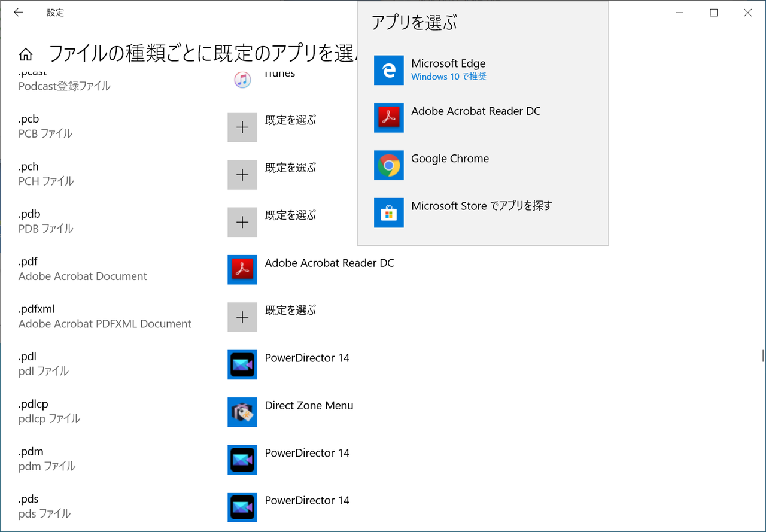The width and height of the screenshot is (766, 532).
Task: Click PowerDirector 14 label for .pdl
Action: [307, 358]
